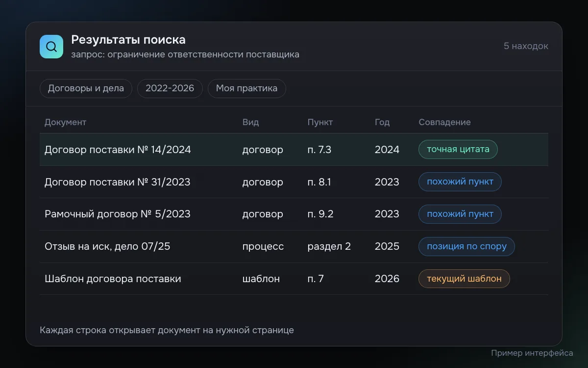588x368 pixels.
Task: Click the 'Пункт' column header
Action: (x=320, y=122)
